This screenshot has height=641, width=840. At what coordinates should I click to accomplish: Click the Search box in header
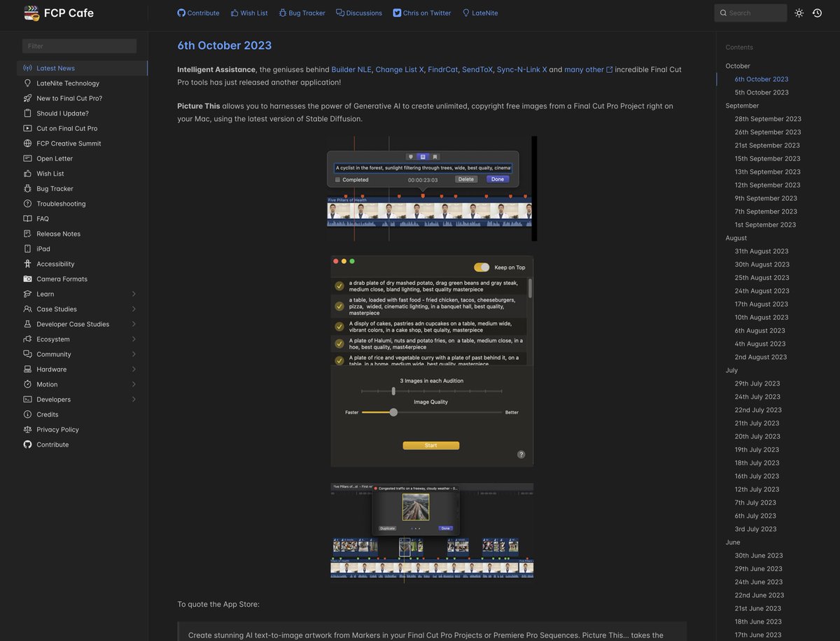tap(750, 13)
